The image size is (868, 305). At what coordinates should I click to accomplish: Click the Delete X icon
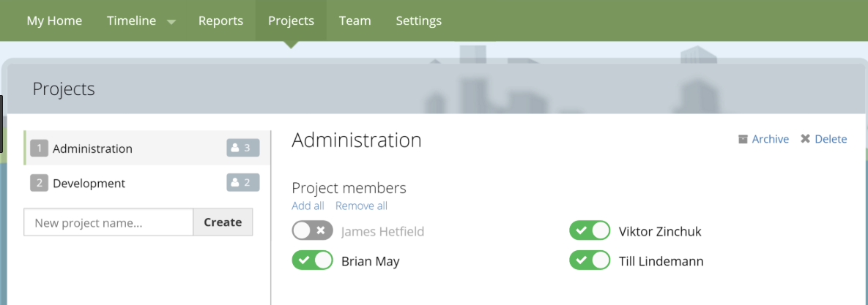[x=806, y=139]
